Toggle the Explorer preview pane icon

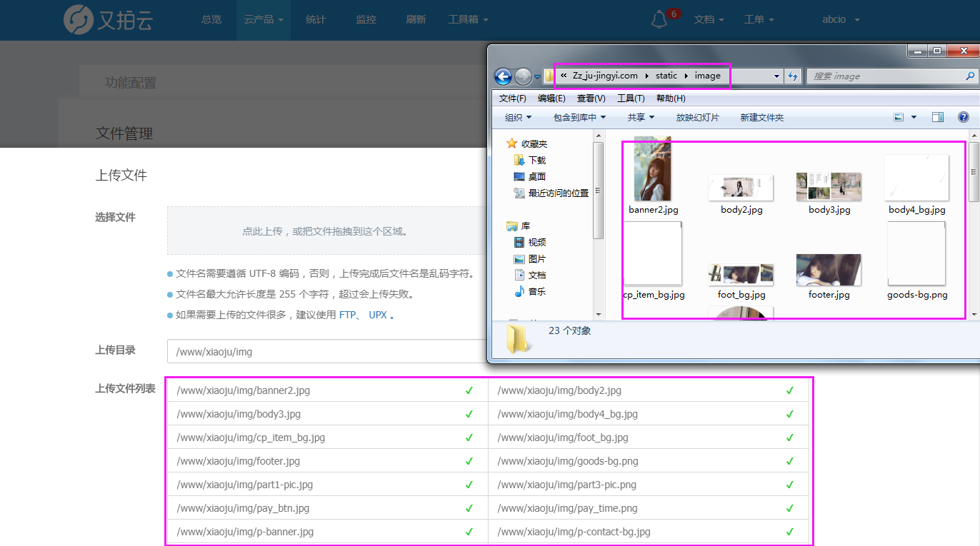[x=938, y=117]
